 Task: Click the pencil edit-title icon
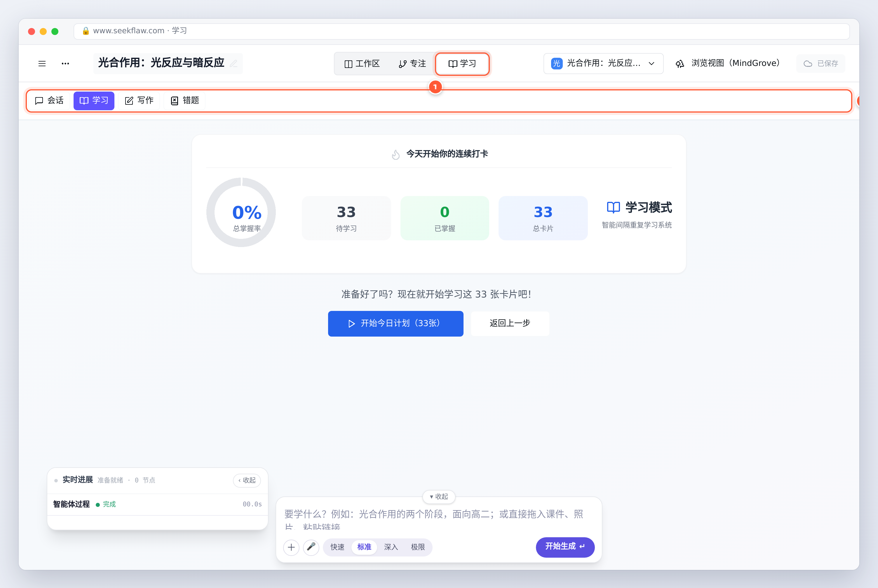pyautogui.click(x=234, y=63)
